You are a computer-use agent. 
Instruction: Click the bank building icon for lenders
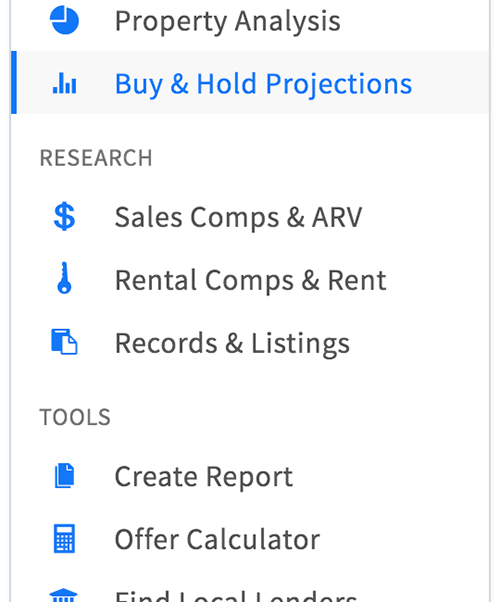[64, 595]
